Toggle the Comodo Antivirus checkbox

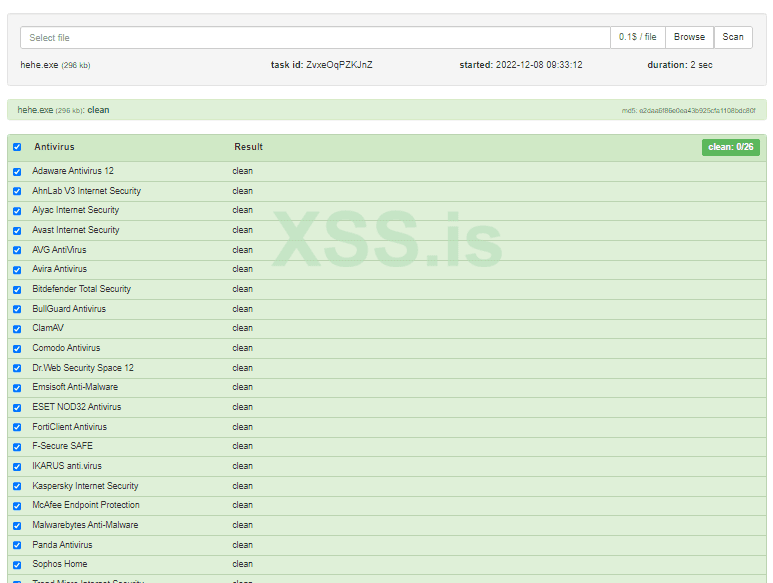click(17, 348)
